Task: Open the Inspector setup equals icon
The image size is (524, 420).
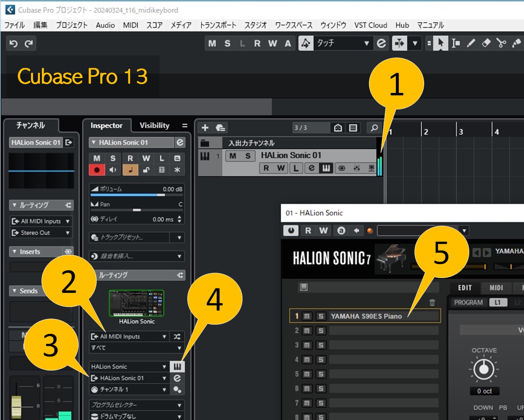Action: coord(185,126)
